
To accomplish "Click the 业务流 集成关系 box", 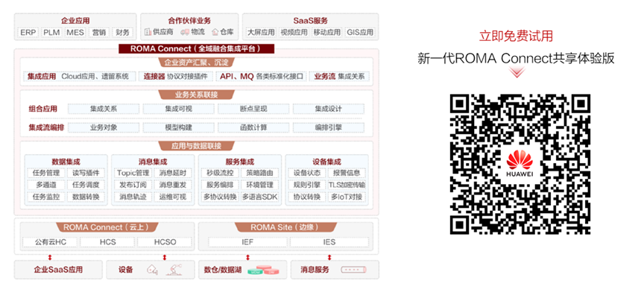I will [340, 76].
